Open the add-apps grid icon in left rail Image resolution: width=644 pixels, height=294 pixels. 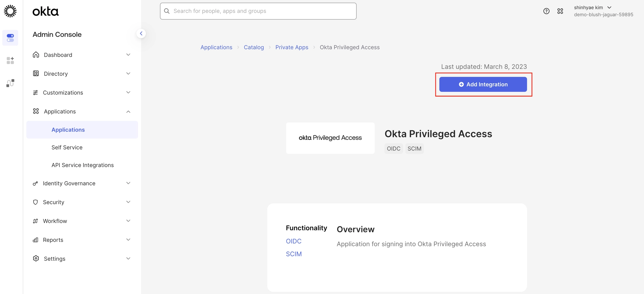pos(10,60)
